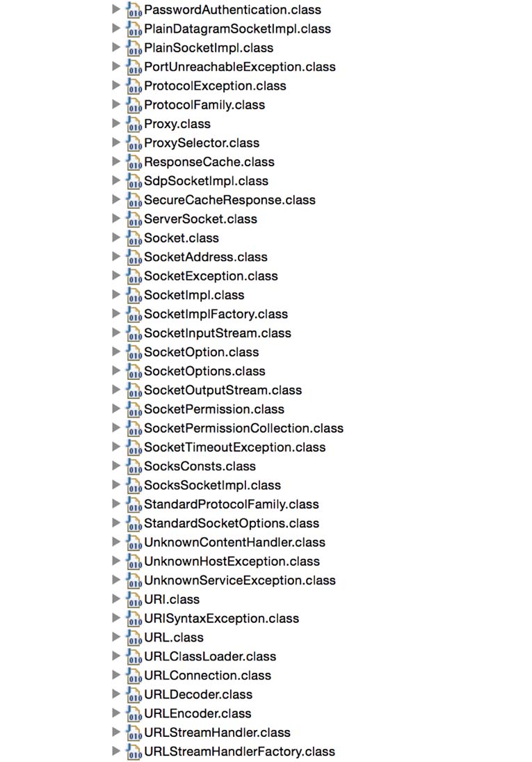Click the icon beside URLClassLoader.class
Viewport: 532px width, 762px height.
[134, 657]
